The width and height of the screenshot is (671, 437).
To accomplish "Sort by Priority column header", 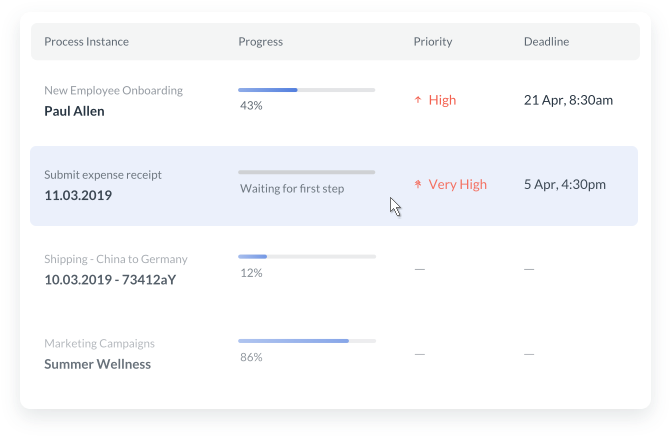I will coord(433,42).
